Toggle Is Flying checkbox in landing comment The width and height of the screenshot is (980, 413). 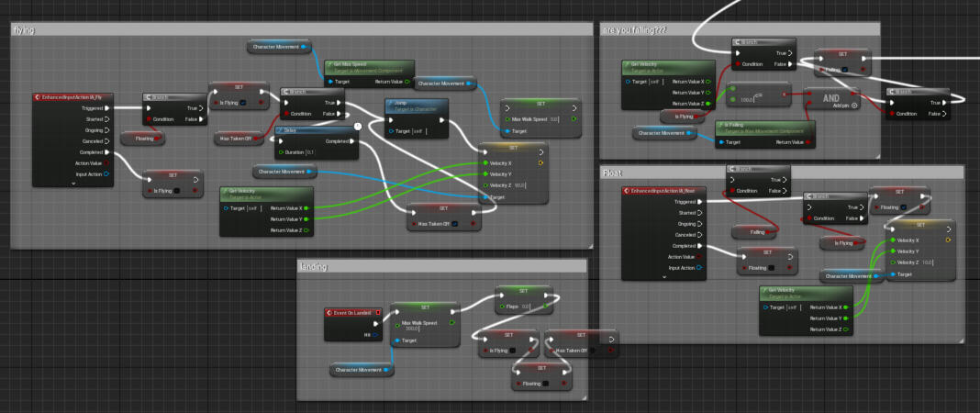pyautogui.click(x=514, y=350)
